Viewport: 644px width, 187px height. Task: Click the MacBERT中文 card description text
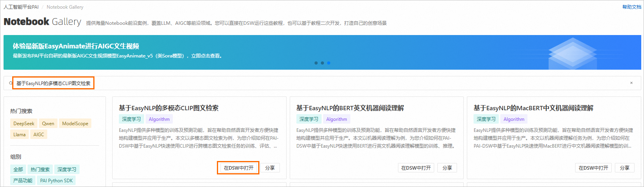[553, 138]
